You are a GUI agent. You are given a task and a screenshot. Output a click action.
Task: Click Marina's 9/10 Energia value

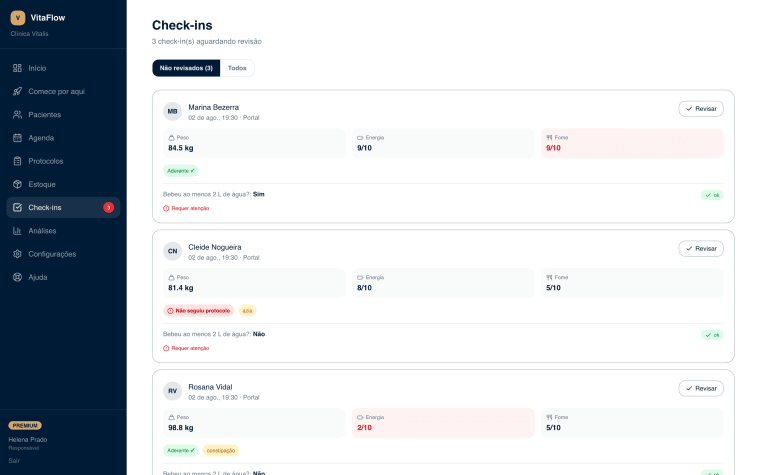(x=364, y=148)
